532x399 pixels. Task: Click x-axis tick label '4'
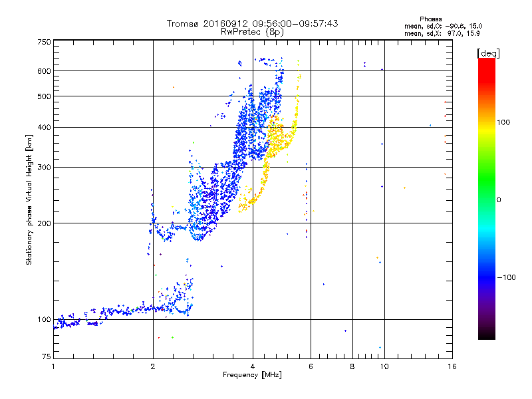(x=253, y=366)
